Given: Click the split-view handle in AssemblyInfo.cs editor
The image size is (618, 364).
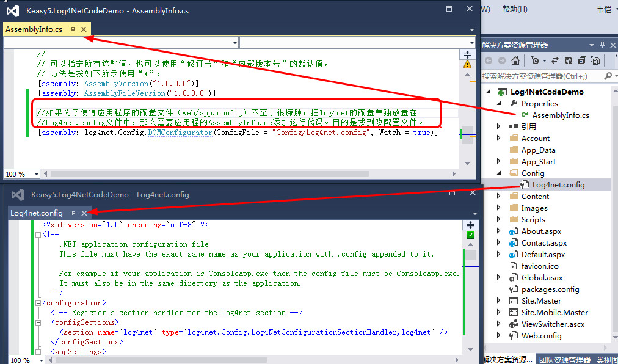Looking at the screenshot, I should point(467,54).
